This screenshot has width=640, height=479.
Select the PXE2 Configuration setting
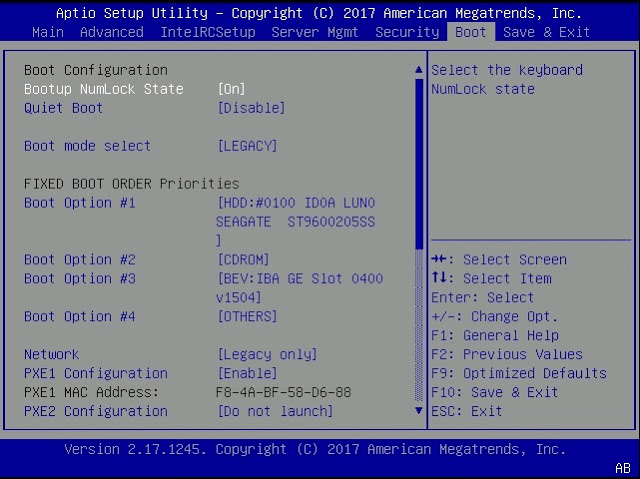(96, 411)
